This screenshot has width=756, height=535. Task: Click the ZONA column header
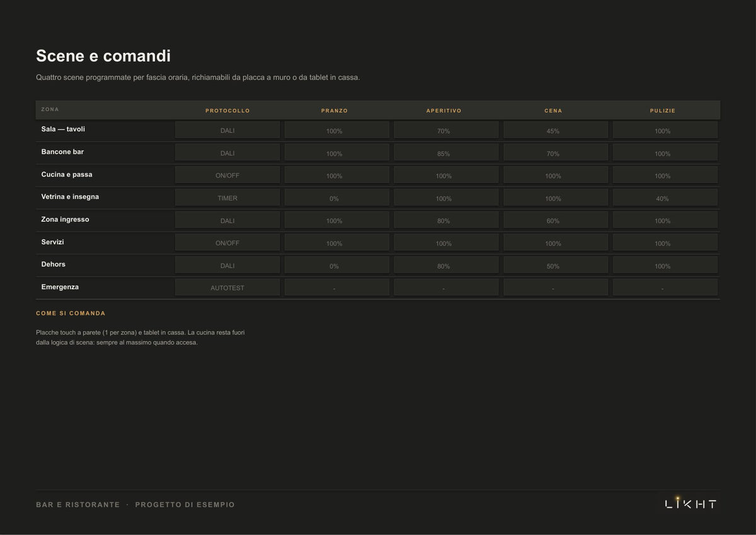50,110
